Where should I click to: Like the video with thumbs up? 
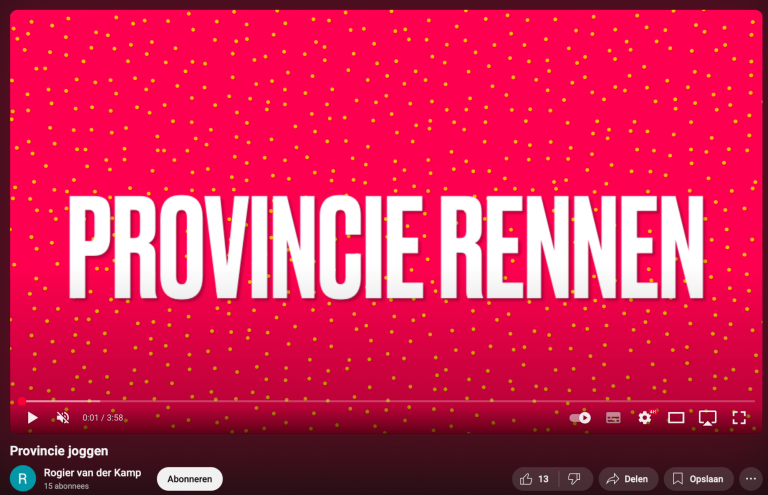pos(535,479)
